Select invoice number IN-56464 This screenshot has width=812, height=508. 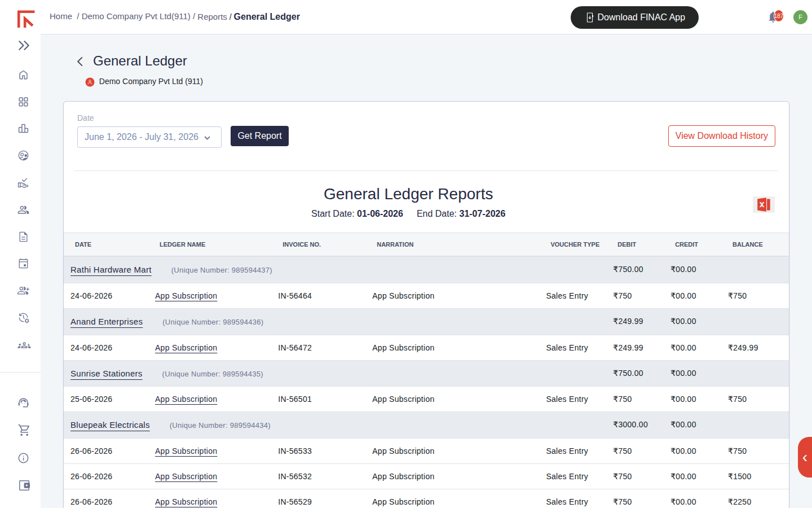(x=295, y=296)
